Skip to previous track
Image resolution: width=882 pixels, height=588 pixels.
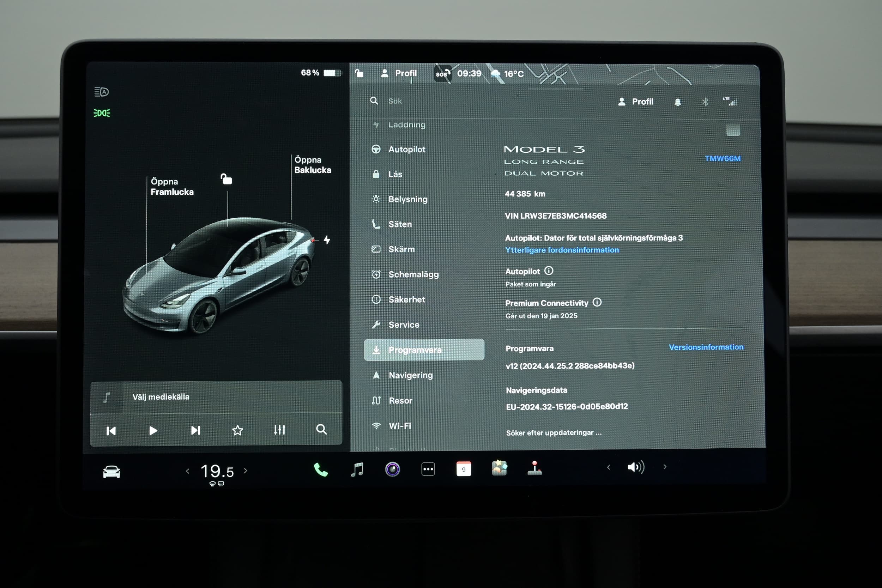111,431
